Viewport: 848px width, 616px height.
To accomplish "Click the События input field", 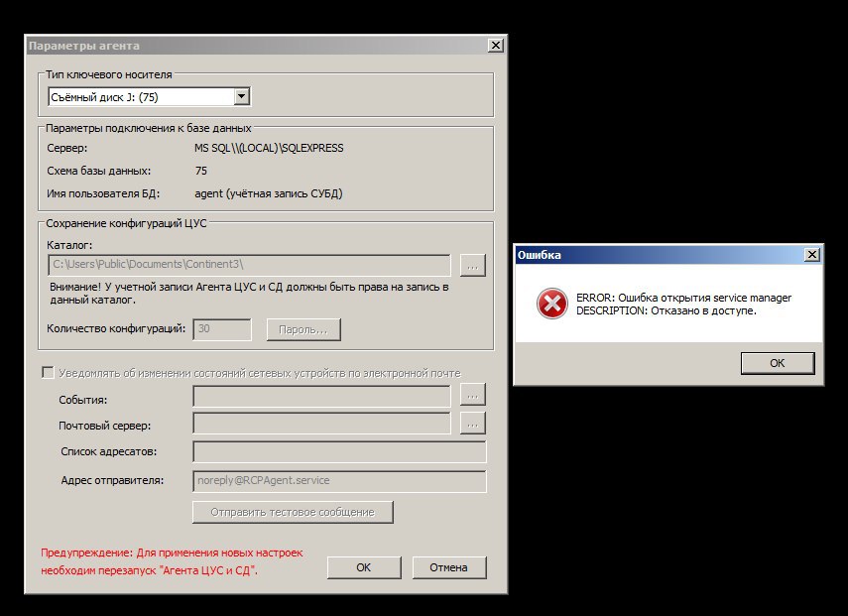I will tap(321, 396).
